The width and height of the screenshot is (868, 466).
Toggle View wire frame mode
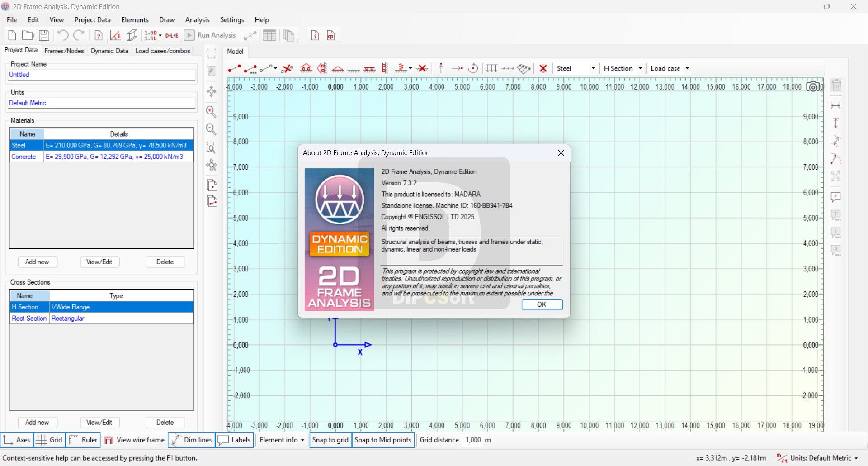(x=134, y=440)
